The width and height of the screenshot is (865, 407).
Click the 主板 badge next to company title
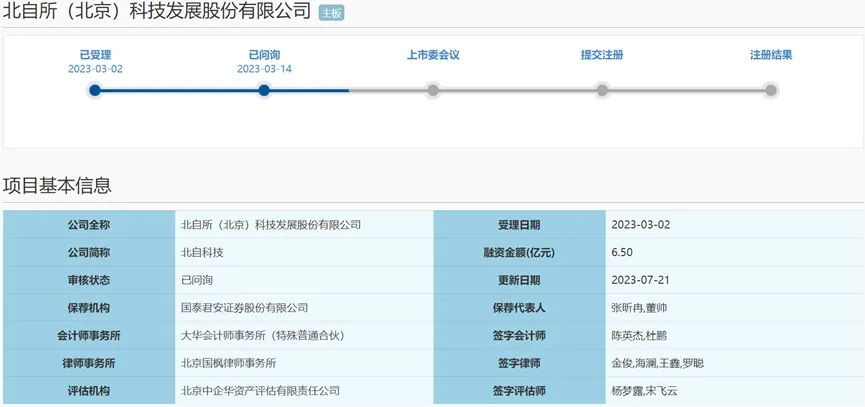[x=332, y=13]
